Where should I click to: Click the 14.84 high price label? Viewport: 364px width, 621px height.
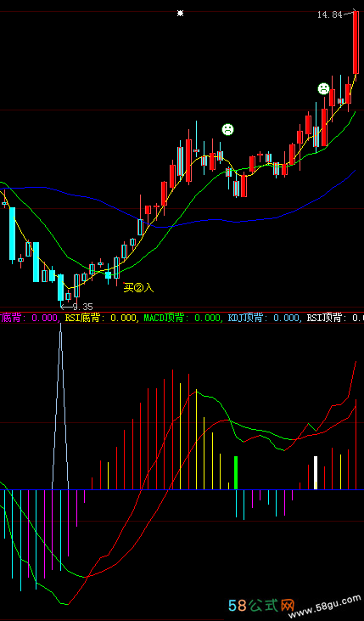coord(329,15)
